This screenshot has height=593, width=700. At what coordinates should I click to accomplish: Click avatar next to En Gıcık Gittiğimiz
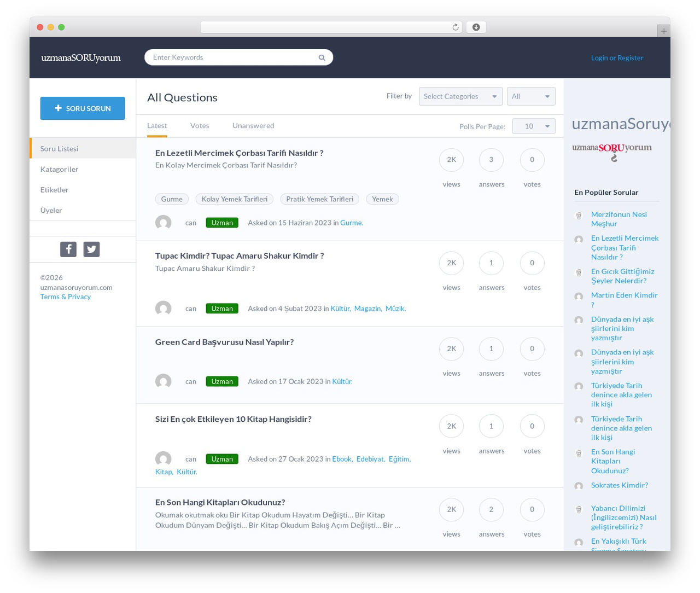579,272
